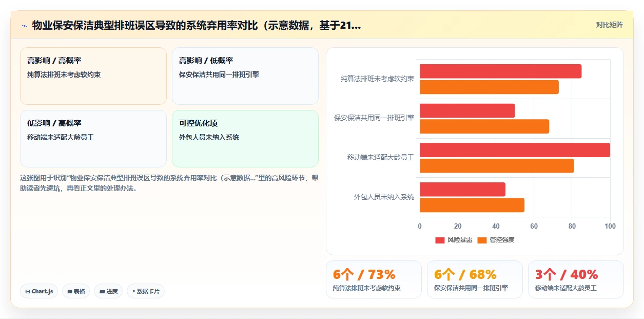Click red bar for 纯算法排班未考虑软约束

click(x=500, y=71)
